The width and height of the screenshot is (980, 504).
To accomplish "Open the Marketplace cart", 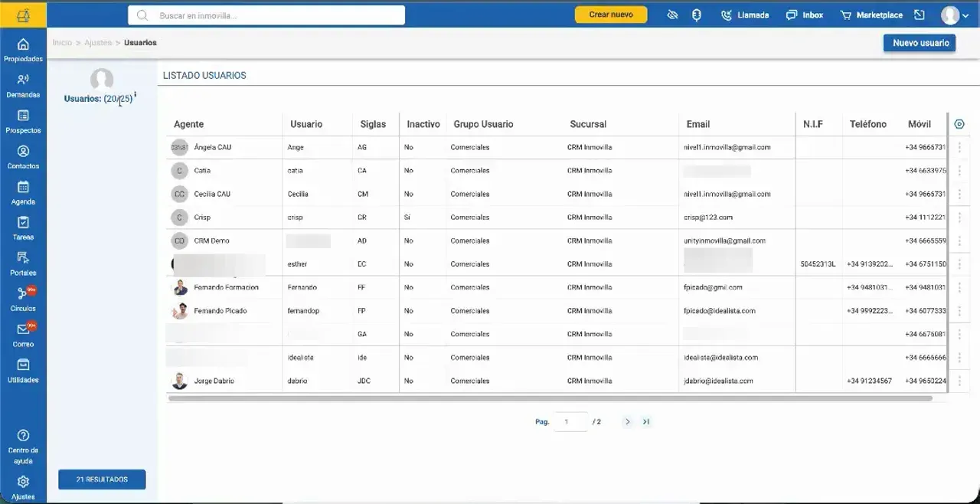I will coord(871,15).
